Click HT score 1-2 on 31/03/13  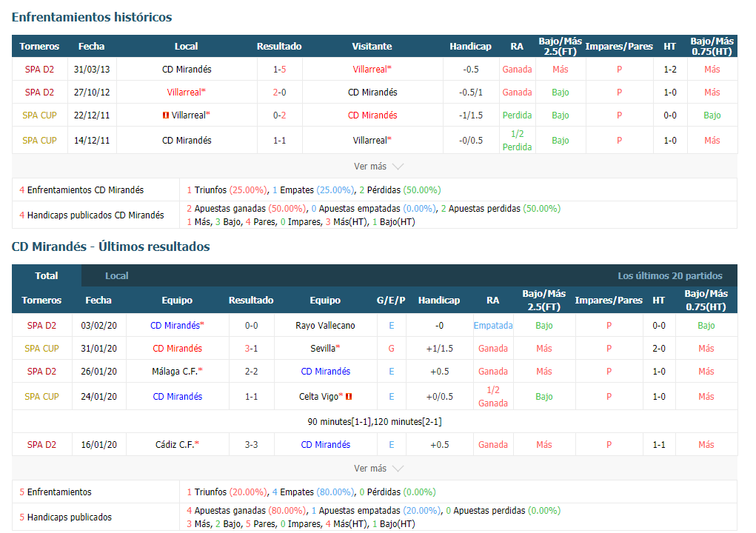(x=669, y=70)
